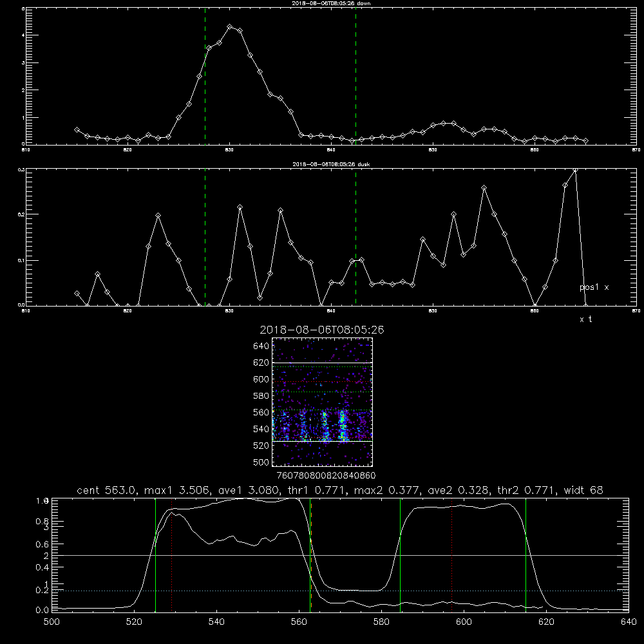Click the 'x t' label
Viewport: 644px width, 644px height.
tap(585, 319)
